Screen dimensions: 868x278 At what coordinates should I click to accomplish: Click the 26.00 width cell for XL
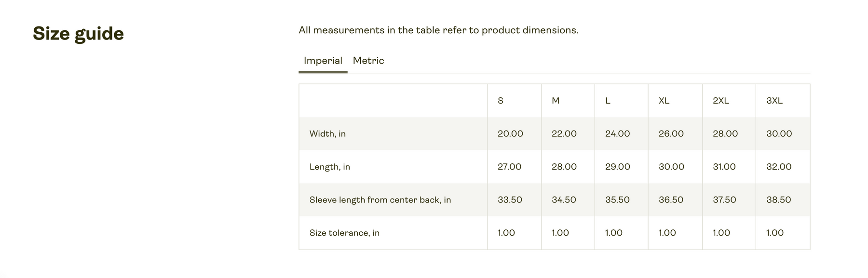[671, 134]
